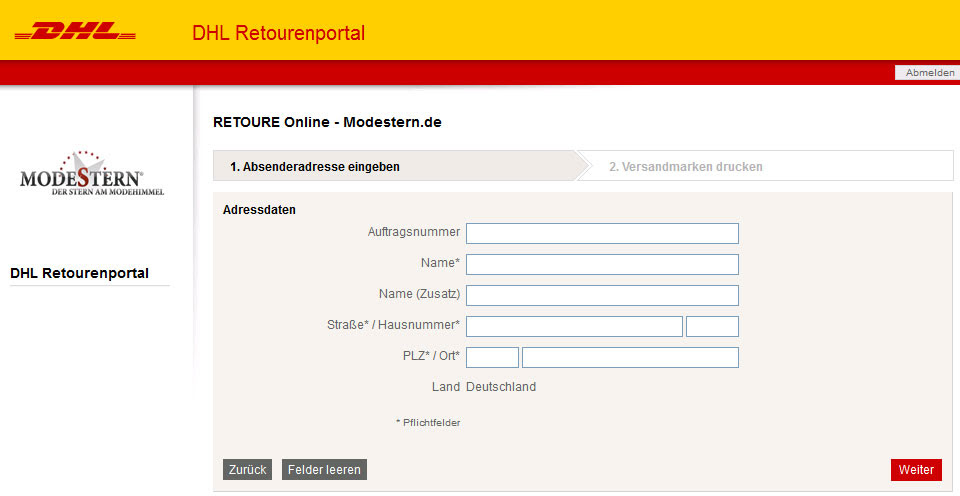Click the * Pflichtfelder note
This screenshot has height=496, width=960.
[428, 423]
